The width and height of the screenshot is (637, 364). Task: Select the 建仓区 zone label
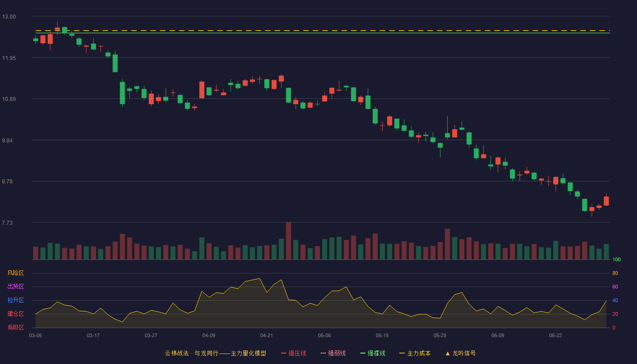tap(15, 314)
